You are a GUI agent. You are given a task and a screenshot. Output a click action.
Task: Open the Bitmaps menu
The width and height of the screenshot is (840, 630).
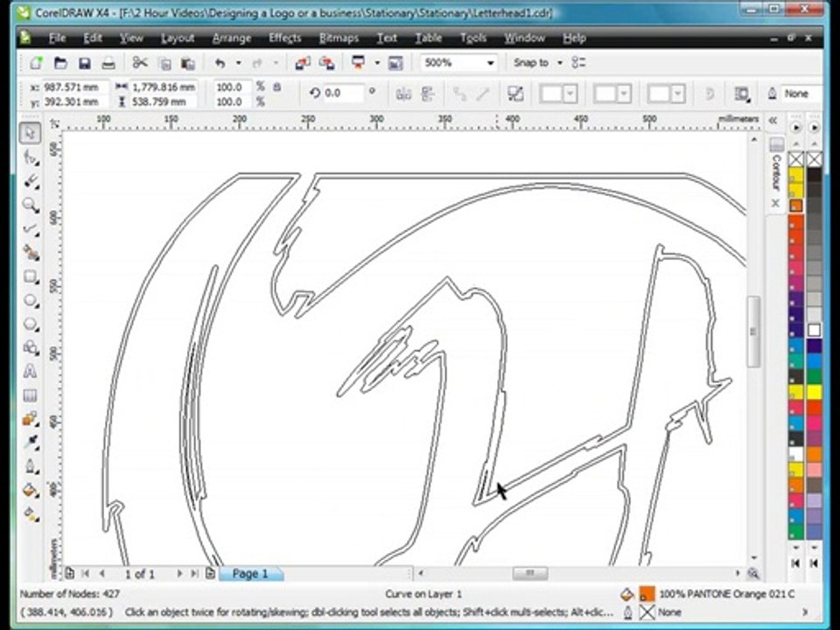click(x=339, y=38)
